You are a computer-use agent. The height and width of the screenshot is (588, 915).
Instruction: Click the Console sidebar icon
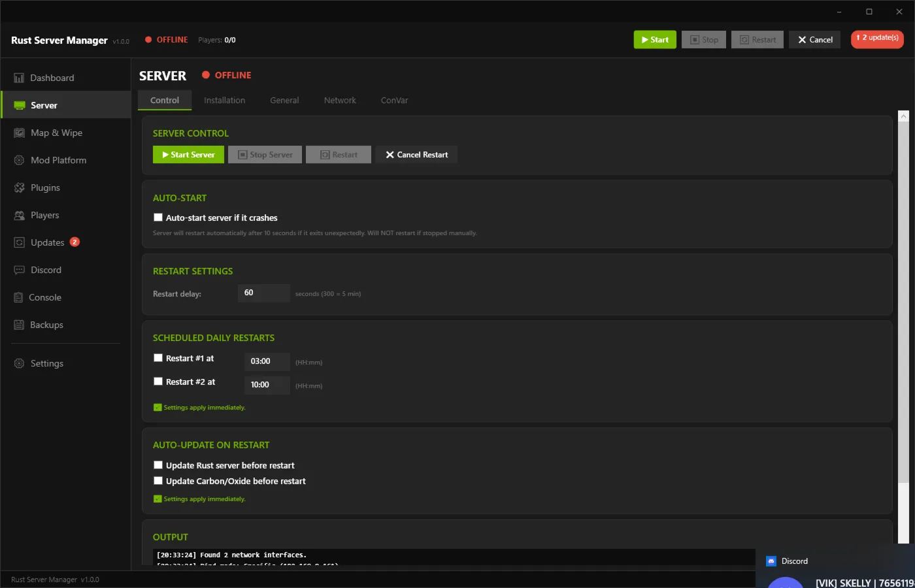(18, 297)
